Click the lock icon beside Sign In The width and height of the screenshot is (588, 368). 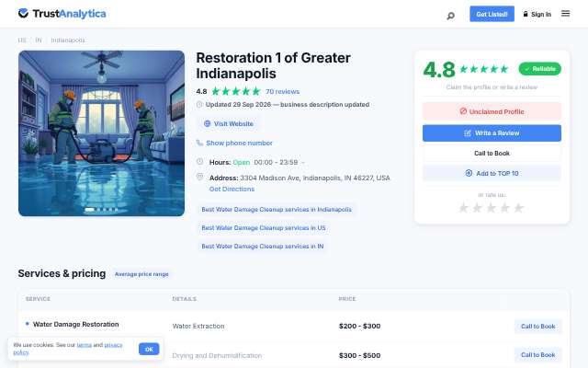(x=526, y=14)
